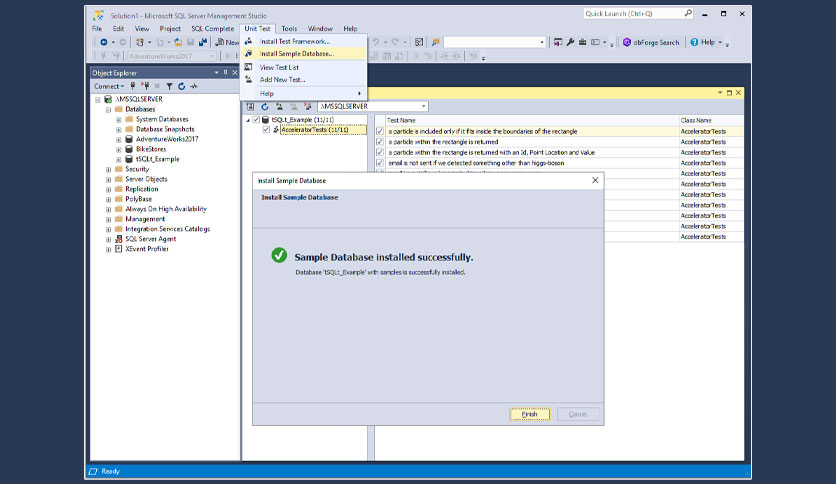
Task: Expand the AdventureWorks2017 database node
Action: coord(118,139)
